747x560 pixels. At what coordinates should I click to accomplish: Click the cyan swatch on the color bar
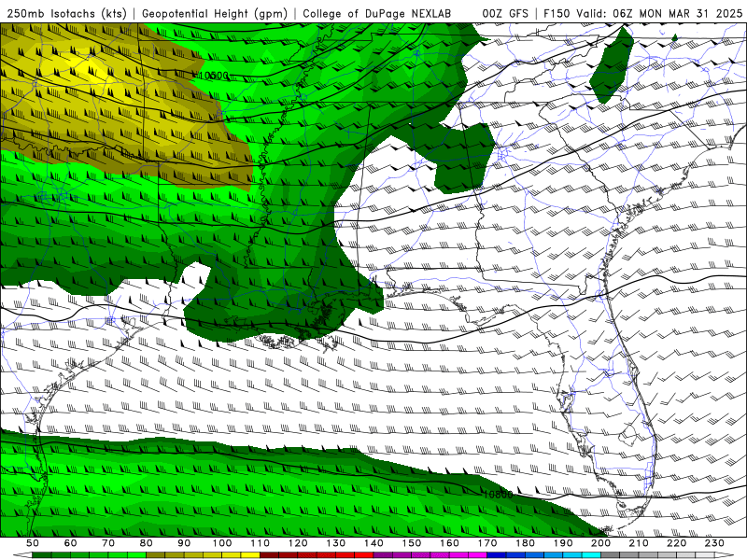591,555
